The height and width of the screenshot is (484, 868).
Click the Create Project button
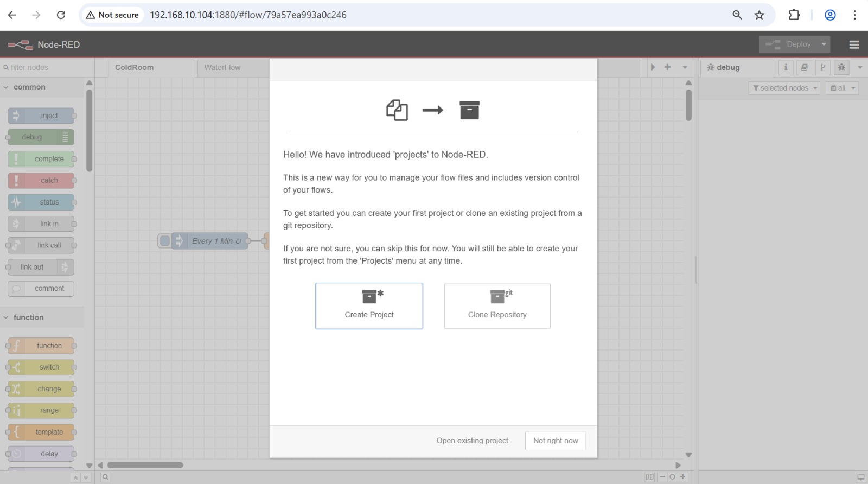click(369, 306)
